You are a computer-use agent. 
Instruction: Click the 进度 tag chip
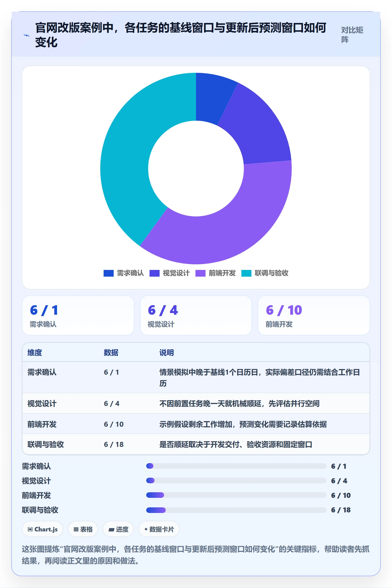coord(118,529)
